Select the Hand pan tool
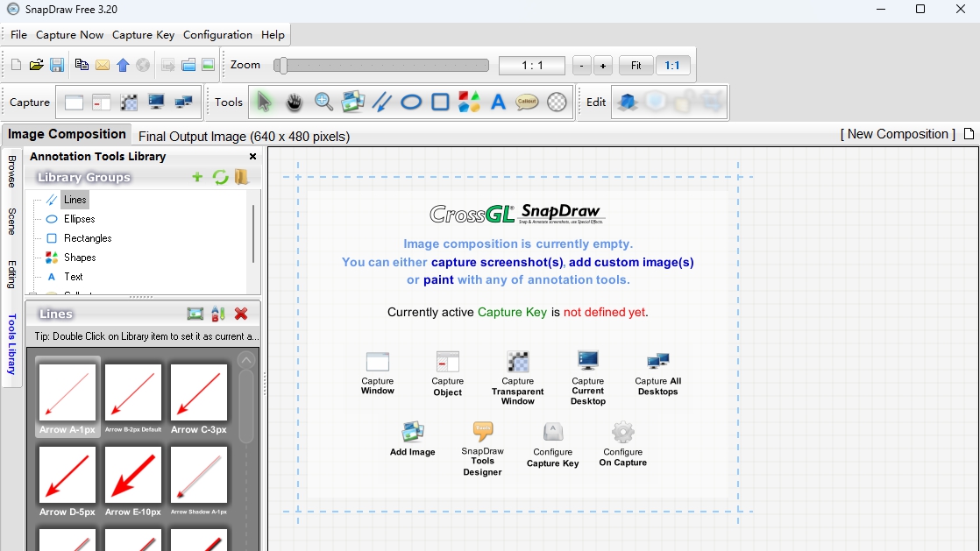Screen dimensions: 980x551 [295, 102]
